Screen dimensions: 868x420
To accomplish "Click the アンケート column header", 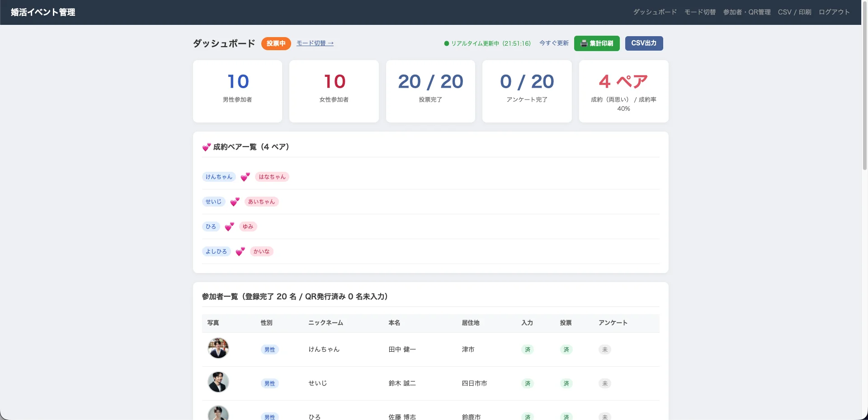I will click(x=613, y=323).
